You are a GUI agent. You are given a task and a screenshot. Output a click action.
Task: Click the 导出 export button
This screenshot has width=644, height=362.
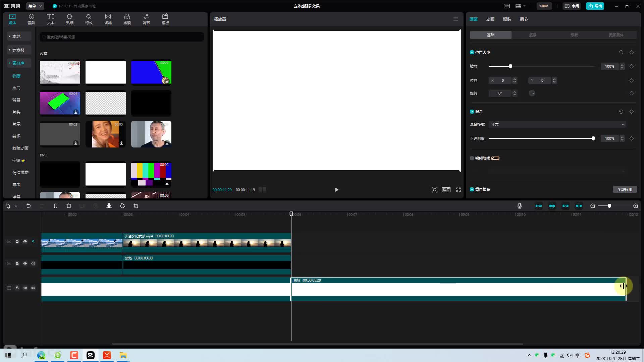coord(595,6)
